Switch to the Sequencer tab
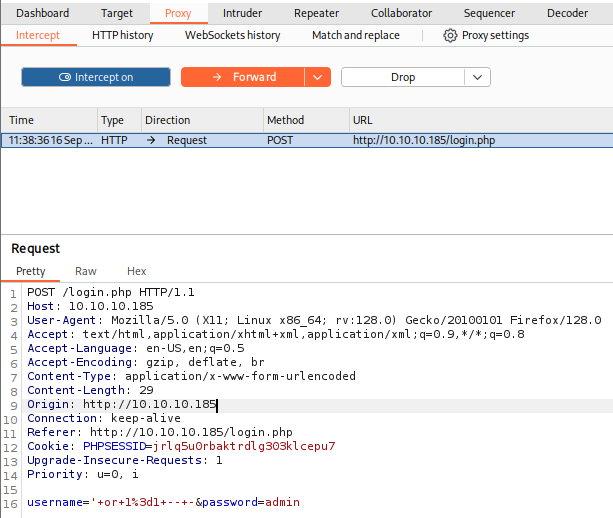 (489, 13)
